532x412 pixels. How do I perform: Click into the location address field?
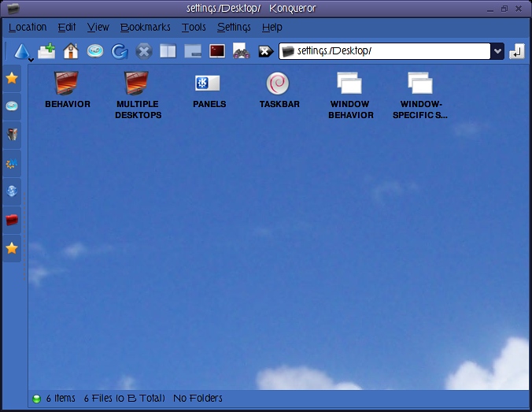click(x=384, y=51)
